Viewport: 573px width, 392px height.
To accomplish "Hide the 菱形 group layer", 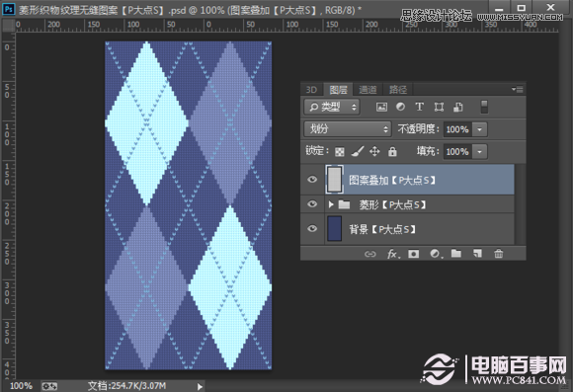I will pos(312,203).
